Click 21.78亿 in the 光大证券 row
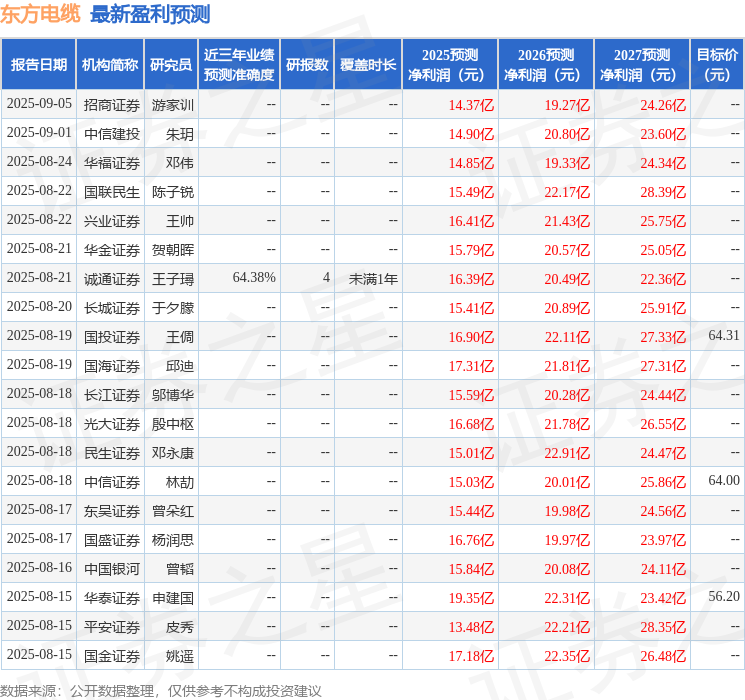This screenshot has width=745, height=700. coord(567,423)
